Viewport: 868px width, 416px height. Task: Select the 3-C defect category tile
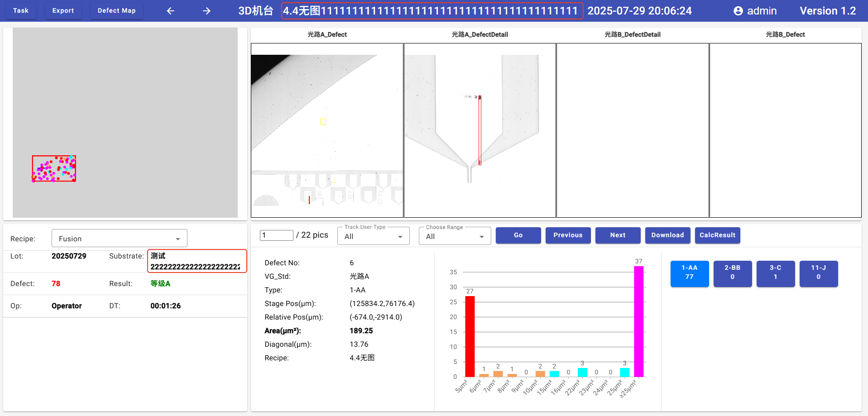pyautogui.click(x=775, y=273)
